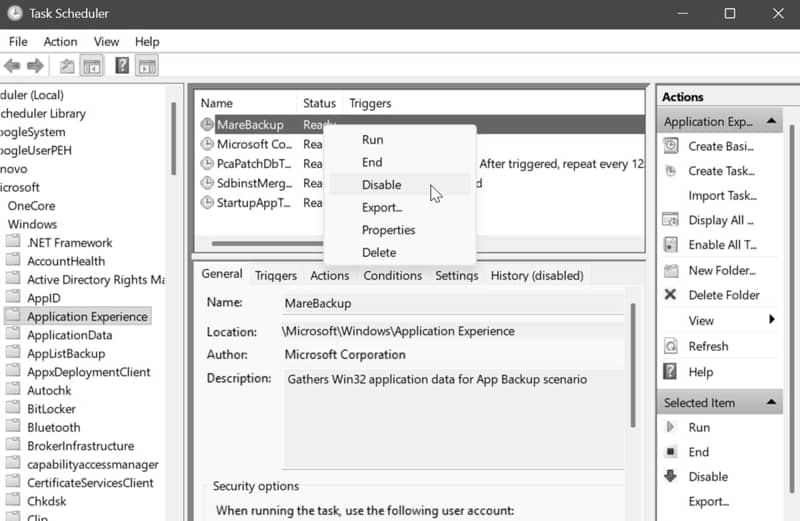Choose Disable from the context menu

click(x=400, y=185)
